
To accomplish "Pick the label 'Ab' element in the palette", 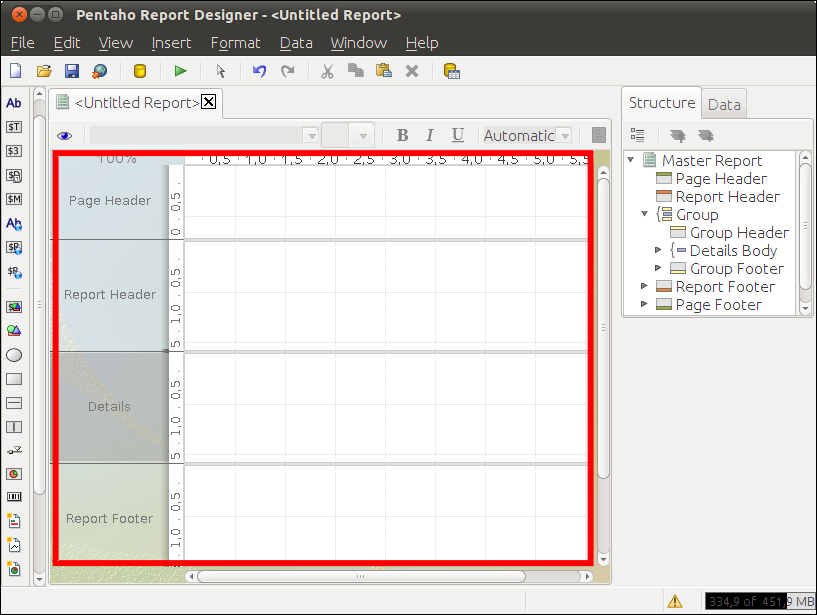I will tap(14, 103).
